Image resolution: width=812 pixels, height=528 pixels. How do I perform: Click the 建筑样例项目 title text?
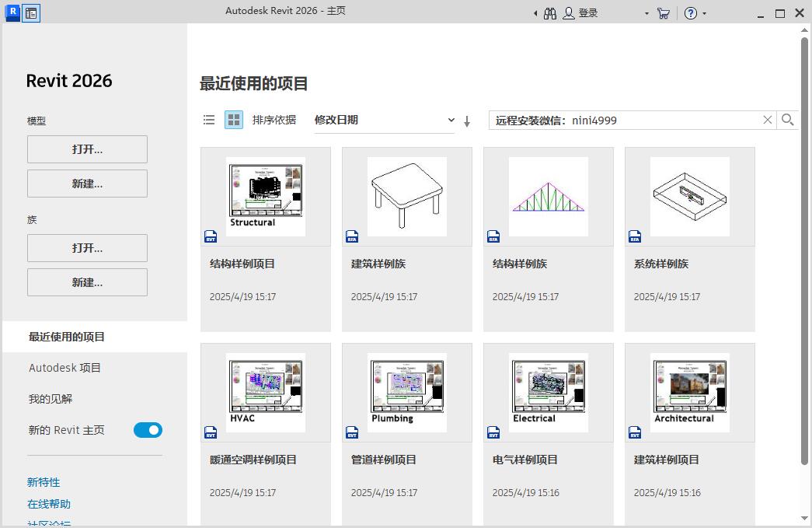tap(666, 460)
